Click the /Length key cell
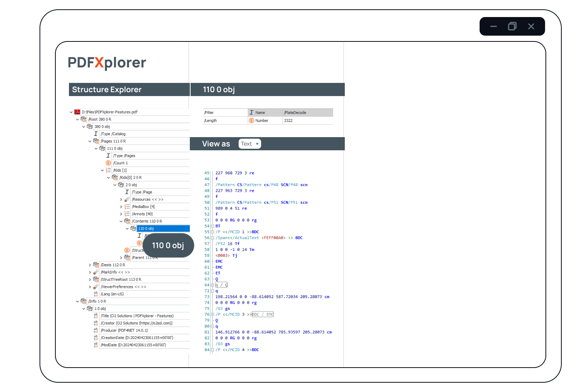 click(225, 120)
